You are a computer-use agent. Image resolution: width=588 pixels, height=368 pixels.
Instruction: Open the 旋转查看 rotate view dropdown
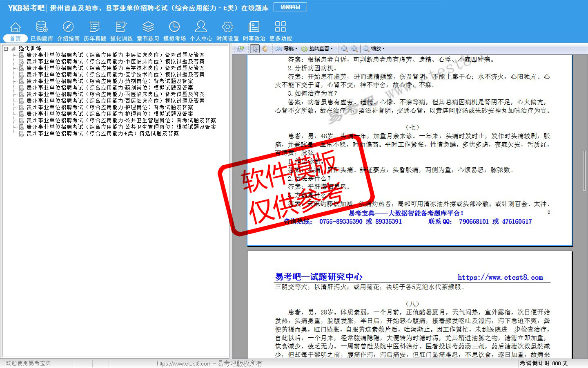[x=318, y=49]
